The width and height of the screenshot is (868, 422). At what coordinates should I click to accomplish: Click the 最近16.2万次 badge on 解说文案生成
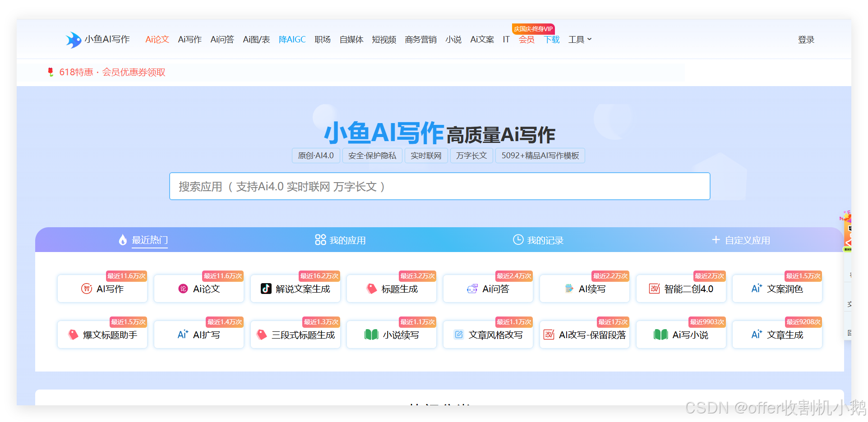[x=319, y=276]
